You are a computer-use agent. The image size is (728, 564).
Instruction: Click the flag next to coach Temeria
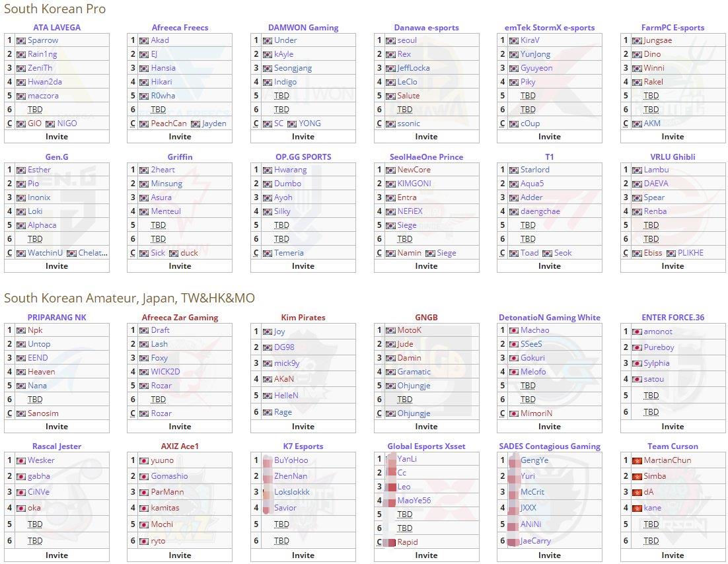(267, 253)
